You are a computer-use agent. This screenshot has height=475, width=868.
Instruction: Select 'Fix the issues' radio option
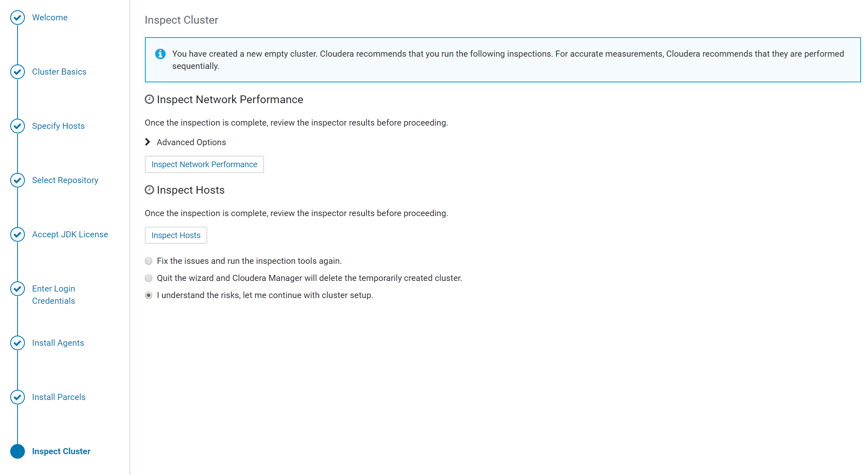tap(149, 261)
